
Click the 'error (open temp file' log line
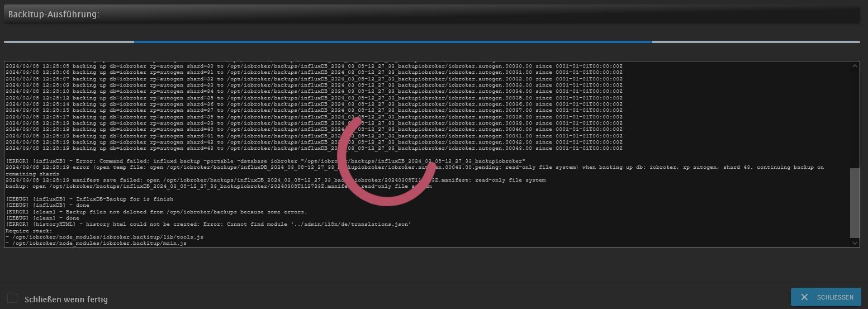pos(415,167)
